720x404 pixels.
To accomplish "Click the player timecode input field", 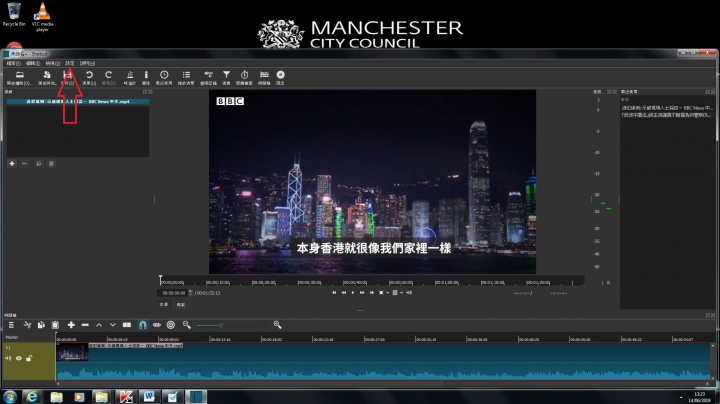I will pyautogui.click(x=173, y=293).
